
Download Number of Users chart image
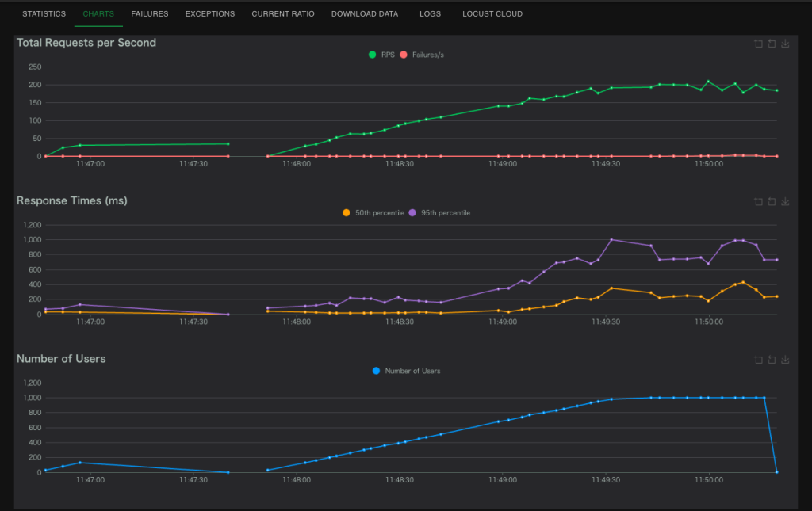pyautogui.click(x=785, y=359)
